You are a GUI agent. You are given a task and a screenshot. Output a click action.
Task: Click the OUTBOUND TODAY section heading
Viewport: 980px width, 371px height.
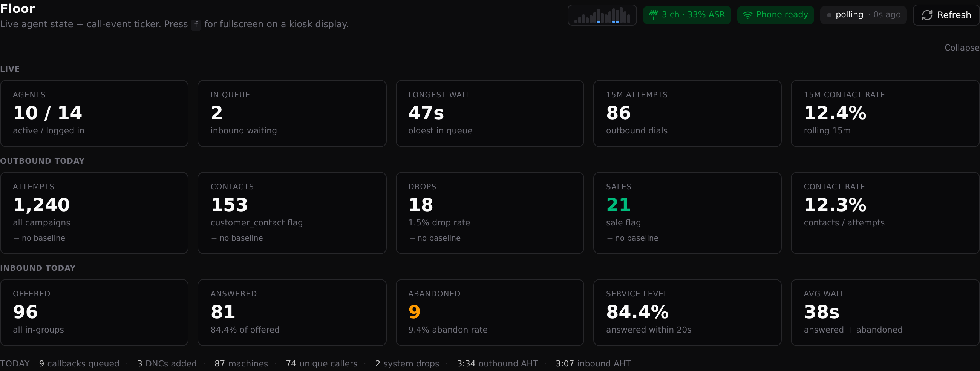pyautogui.click(x=42, y=161)
